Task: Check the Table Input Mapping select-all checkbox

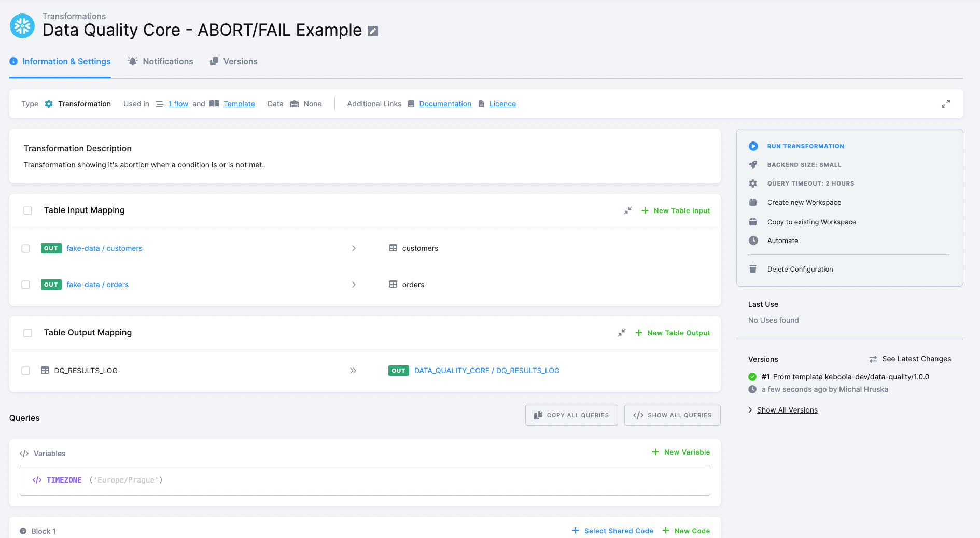Action: (x=27, y=210)
